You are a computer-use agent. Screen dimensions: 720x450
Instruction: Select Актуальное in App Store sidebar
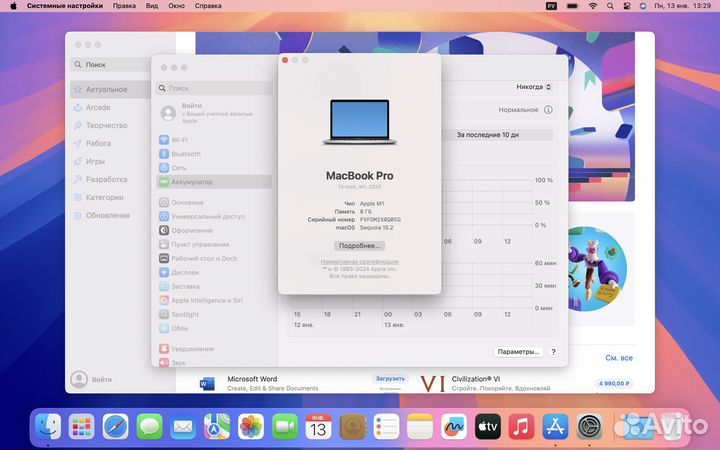click(x=110, y=90)
